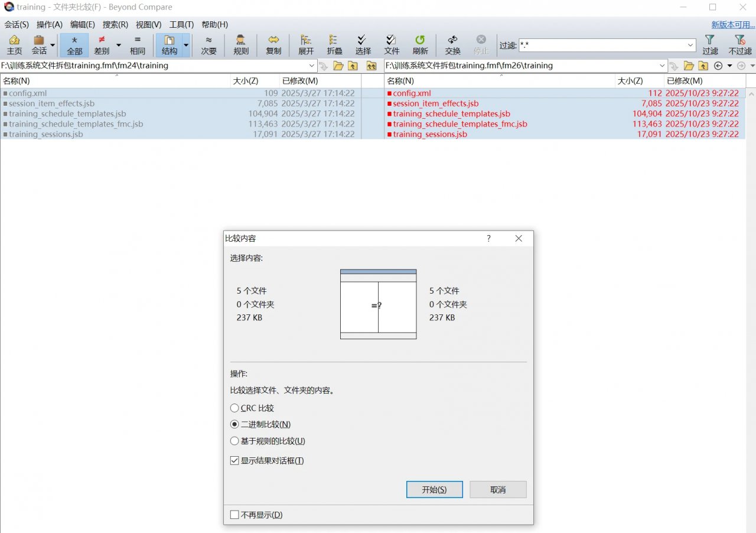
Task: Open the 会话 toolbar button dropdown arrow
Action: click(53, 45)
